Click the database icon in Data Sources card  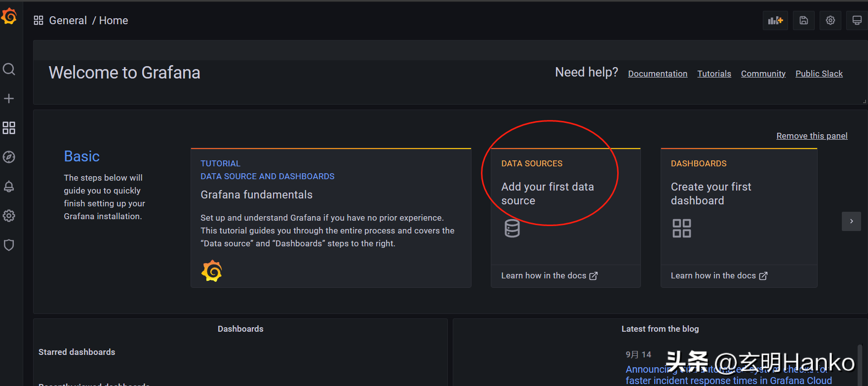512,228
